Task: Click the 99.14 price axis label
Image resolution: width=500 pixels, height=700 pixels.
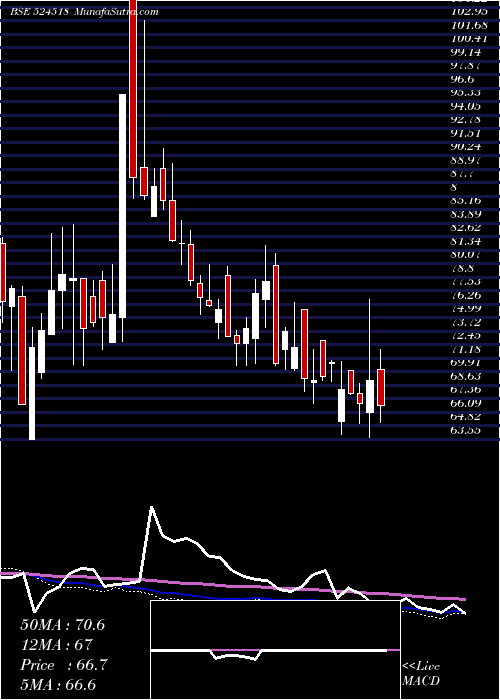Action: point(464,51)
